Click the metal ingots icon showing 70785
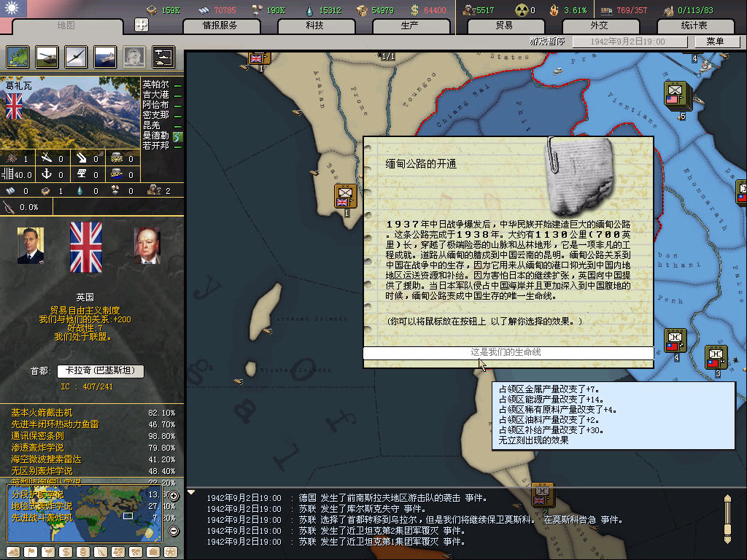 coord(204,10)
